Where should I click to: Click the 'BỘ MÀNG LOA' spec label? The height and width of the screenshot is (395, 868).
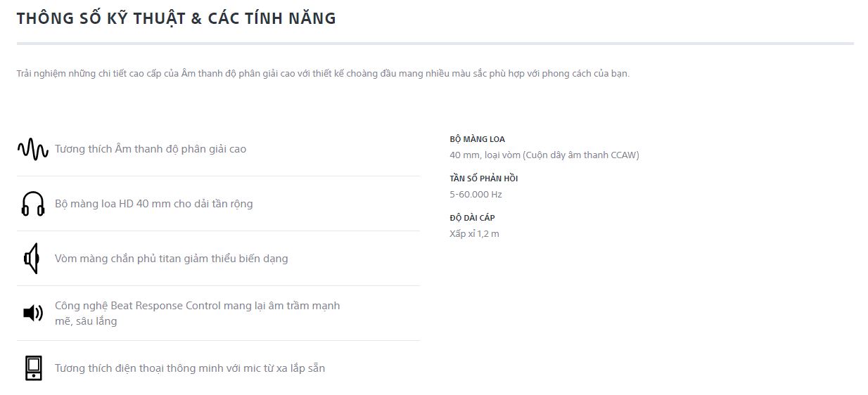477,139
